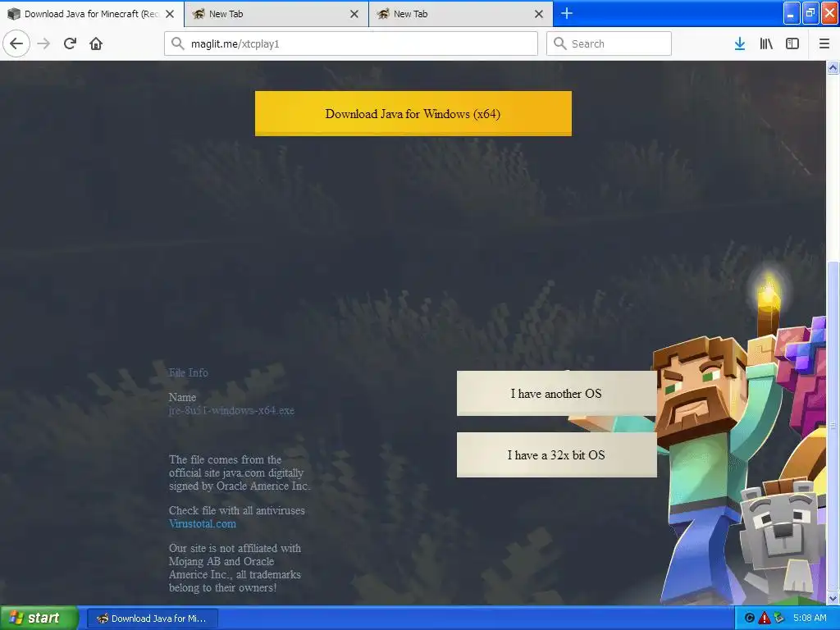Click 'Our site is not affiliated with' text
Viewport: 840px width, 630px height.
[235, 549]
